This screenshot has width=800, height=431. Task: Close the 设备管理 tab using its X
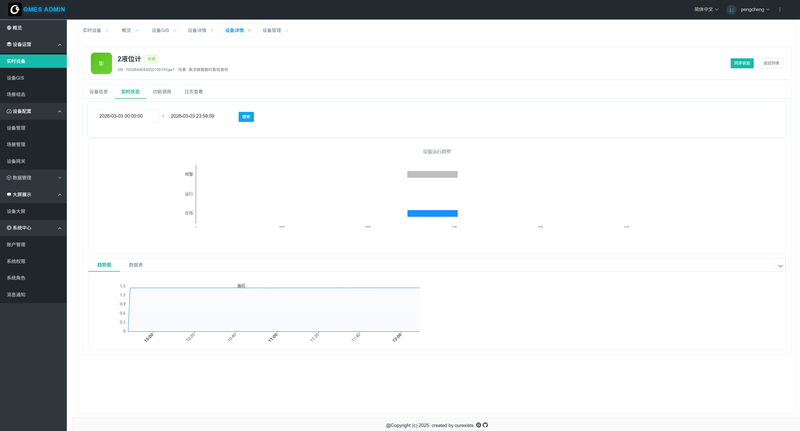pyautogui.click(x=287, y=31)
